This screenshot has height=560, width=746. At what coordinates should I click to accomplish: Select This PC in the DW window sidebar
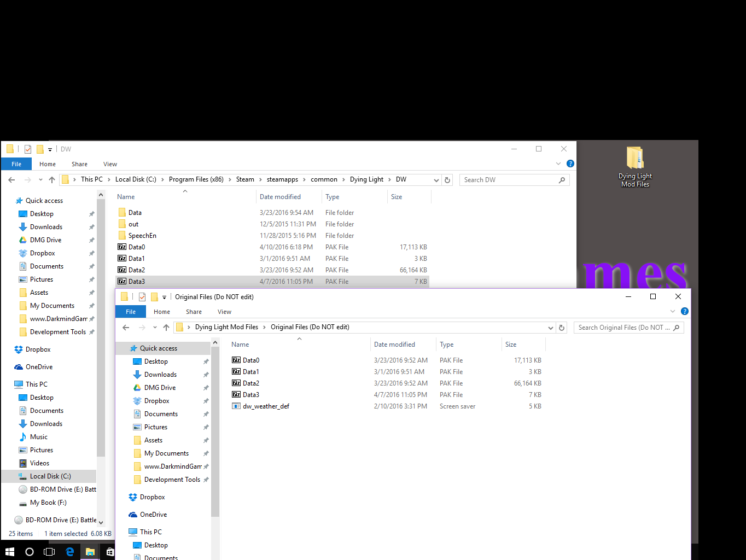36,384
